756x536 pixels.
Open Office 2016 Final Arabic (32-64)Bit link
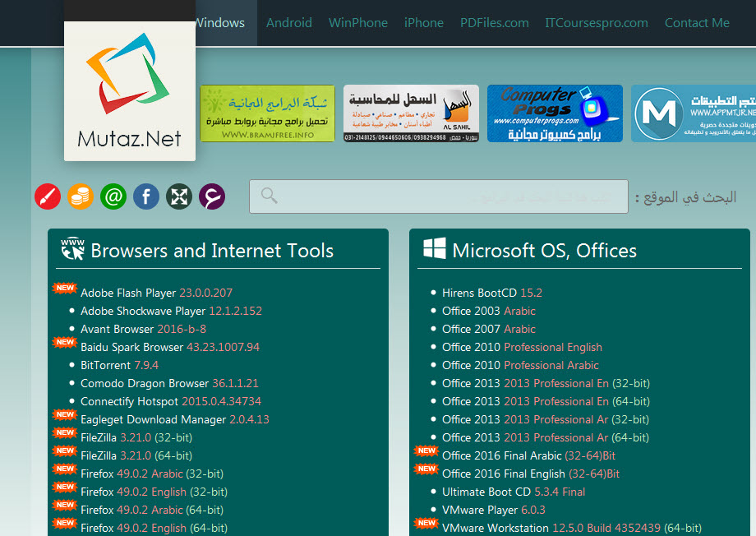tap(529, 455)
